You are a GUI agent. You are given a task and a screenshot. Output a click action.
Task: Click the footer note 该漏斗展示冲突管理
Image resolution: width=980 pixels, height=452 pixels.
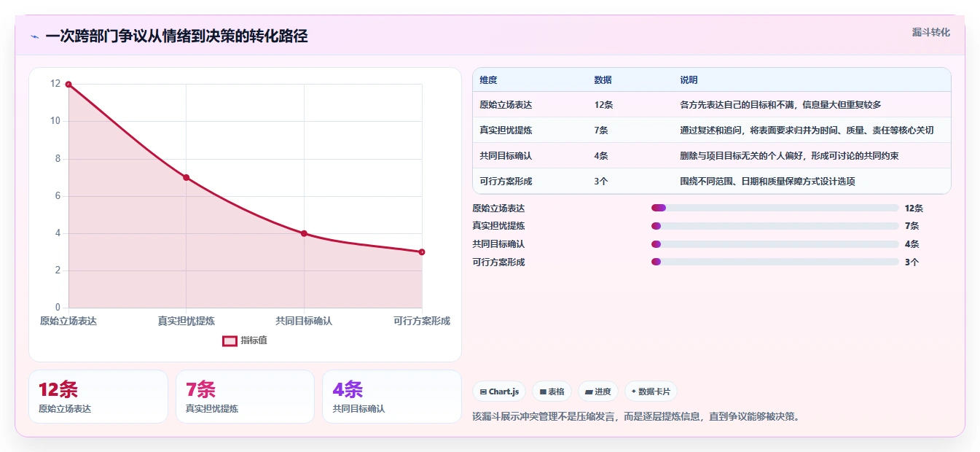pos(638,417)
